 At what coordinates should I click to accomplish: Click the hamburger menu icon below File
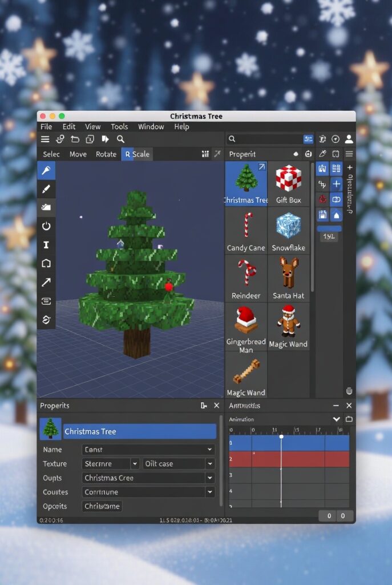click(x=45, y=139)
